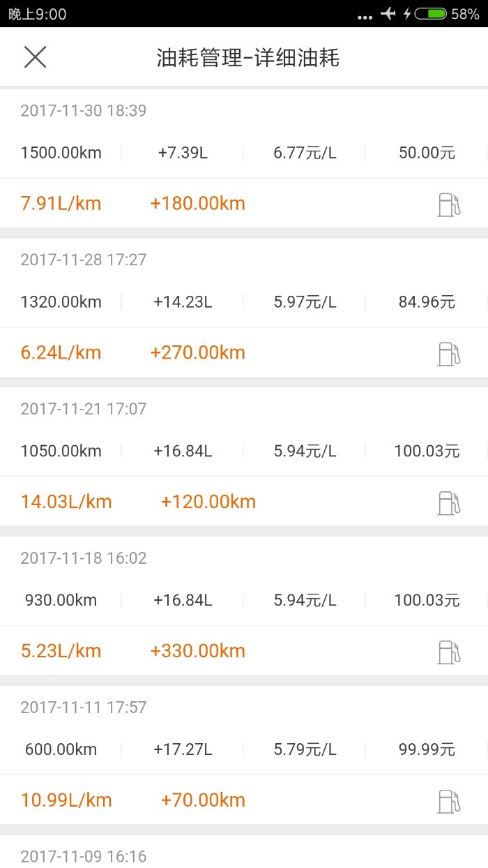Screen dimensions: 488x868
Task: Tap the 7.91L/km consumption value
Action: point(61,204)
